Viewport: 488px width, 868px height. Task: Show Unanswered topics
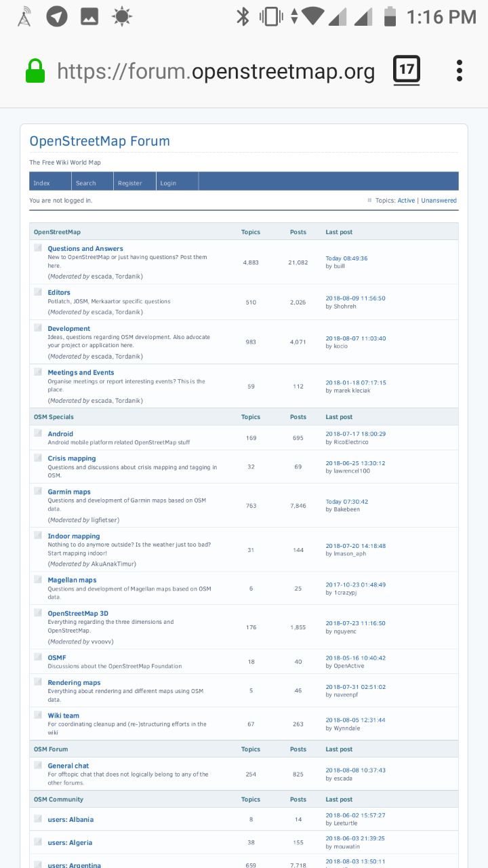pos(439,201)
